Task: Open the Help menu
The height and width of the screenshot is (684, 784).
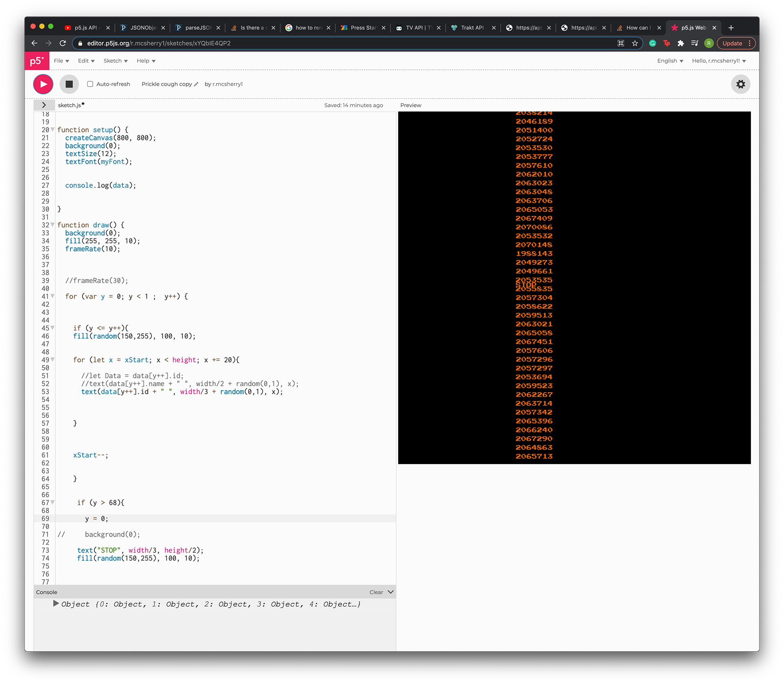Action: pos(146,61)
